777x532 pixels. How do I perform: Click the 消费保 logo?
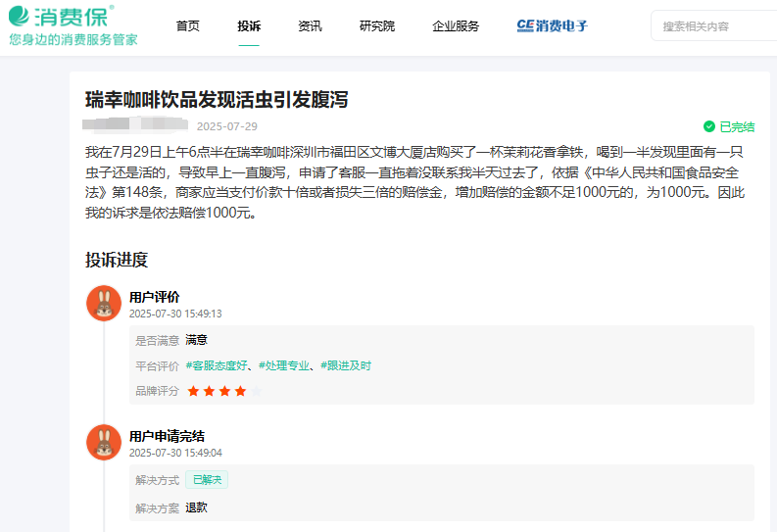pyautogui.click(x=62, y=17)
